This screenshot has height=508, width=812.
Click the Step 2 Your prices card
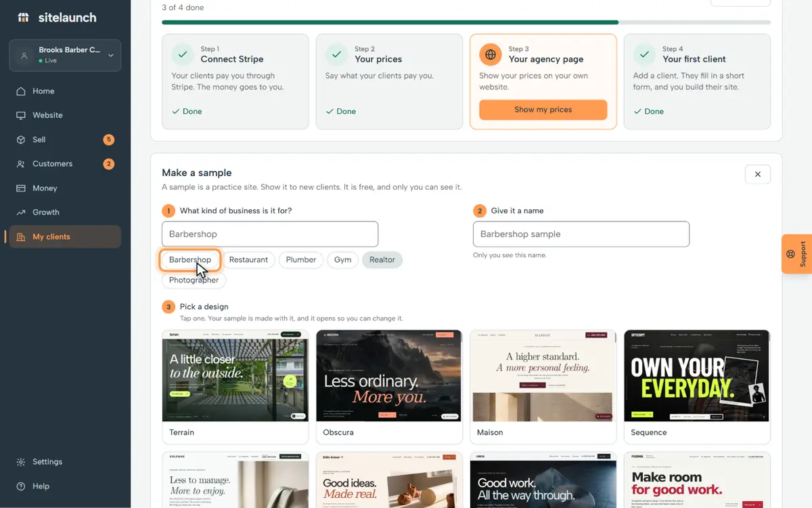click(x=389, y=82)
